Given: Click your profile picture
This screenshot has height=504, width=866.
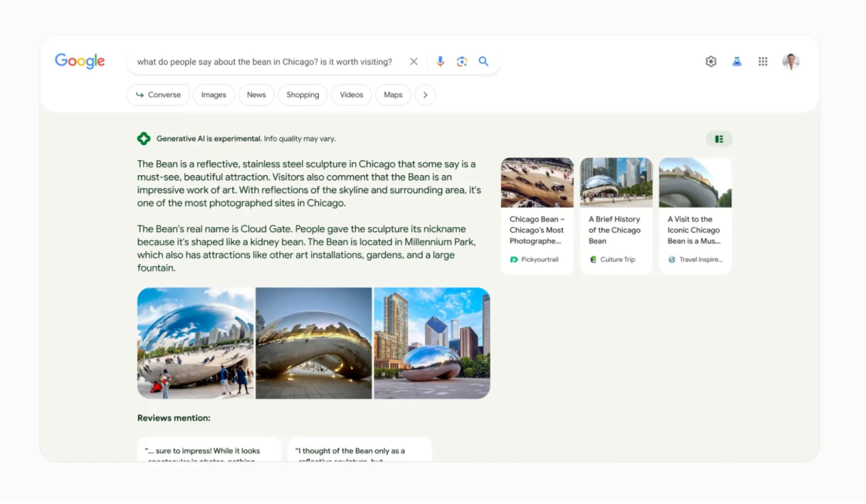Looking at the screenshot, I should 791,61.
